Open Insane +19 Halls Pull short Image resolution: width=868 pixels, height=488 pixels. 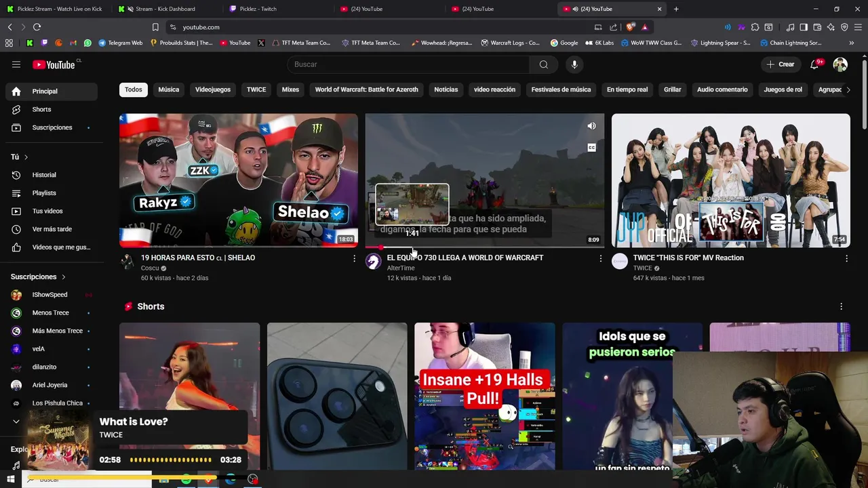484,396
